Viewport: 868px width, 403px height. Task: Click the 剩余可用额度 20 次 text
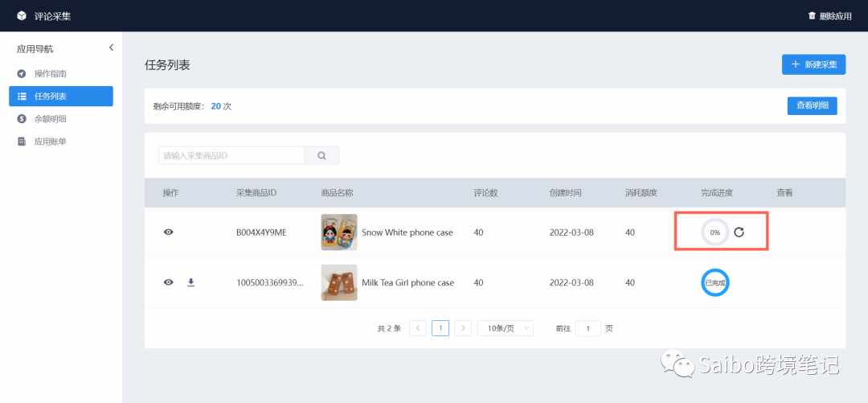[x=192, y=106]
